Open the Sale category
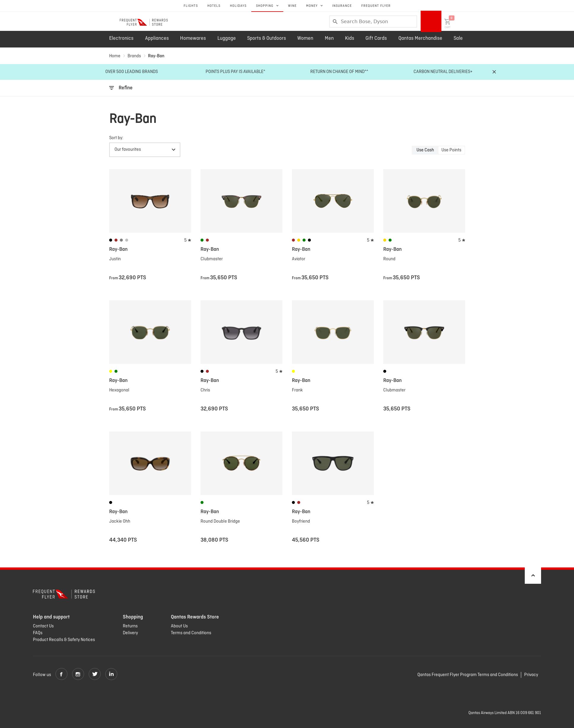This screenshot has height=728, width=574. pyautogui.click(x=458, y=38)
